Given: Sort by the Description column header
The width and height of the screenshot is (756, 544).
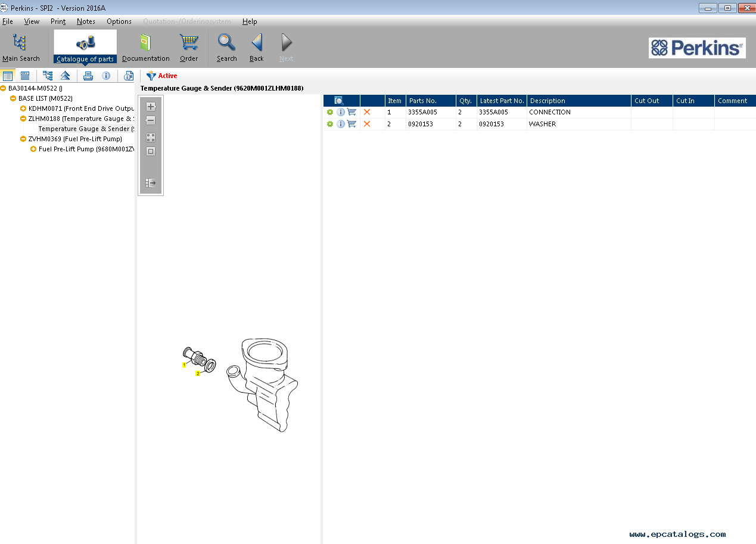Looking at the screenshot, I should pos(579,101).
